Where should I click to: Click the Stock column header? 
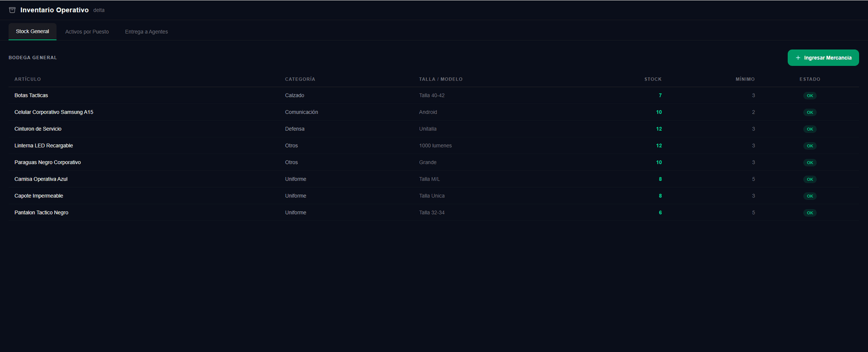click(x=653, y=79)
